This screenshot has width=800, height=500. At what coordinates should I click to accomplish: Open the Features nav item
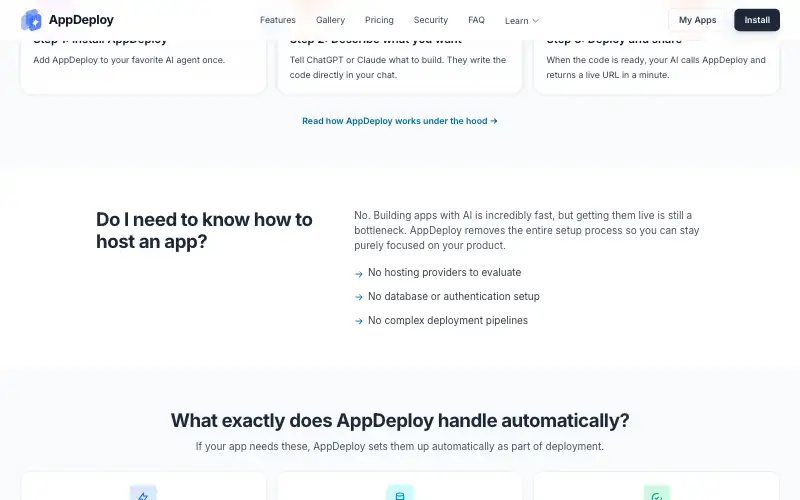click(278, 20)
